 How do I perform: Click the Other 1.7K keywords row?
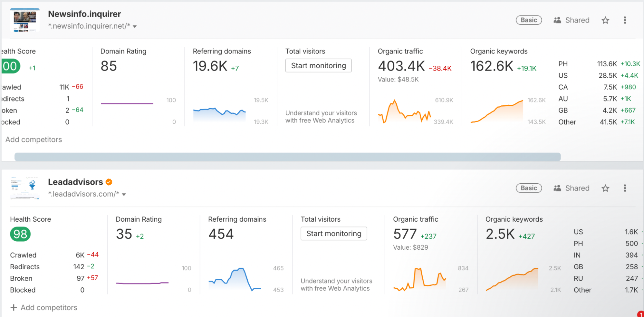pos(609,290)
